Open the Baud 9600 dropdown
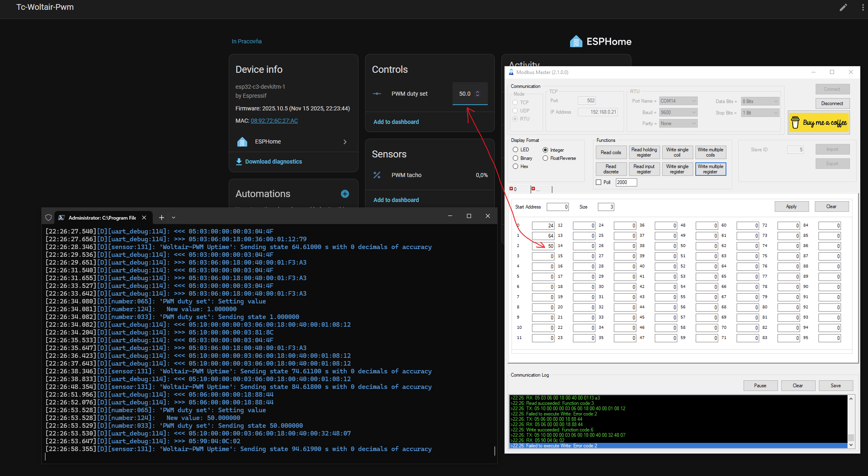Viewport: 868px width, 476px height. coord(678,112)
